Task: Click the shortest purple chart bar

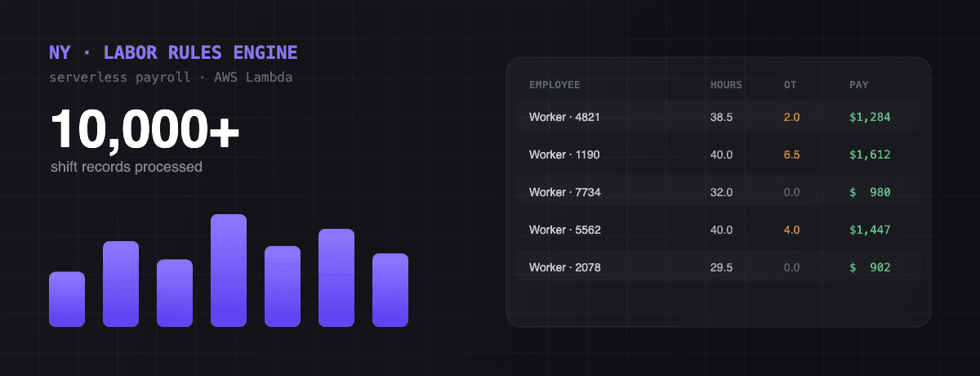Action: [x=67, y=299]
